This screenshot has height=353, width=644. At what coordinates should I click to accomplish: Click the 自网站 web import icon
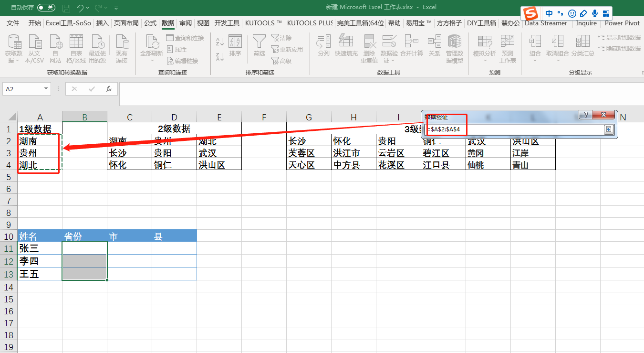55,49
